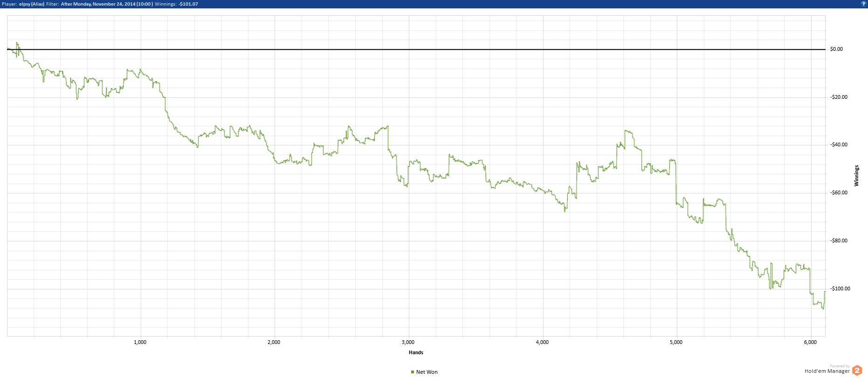Click the vertical "Winnings" axis title
The width and height of the screenshot is (868, 378).
pos(856,176)
